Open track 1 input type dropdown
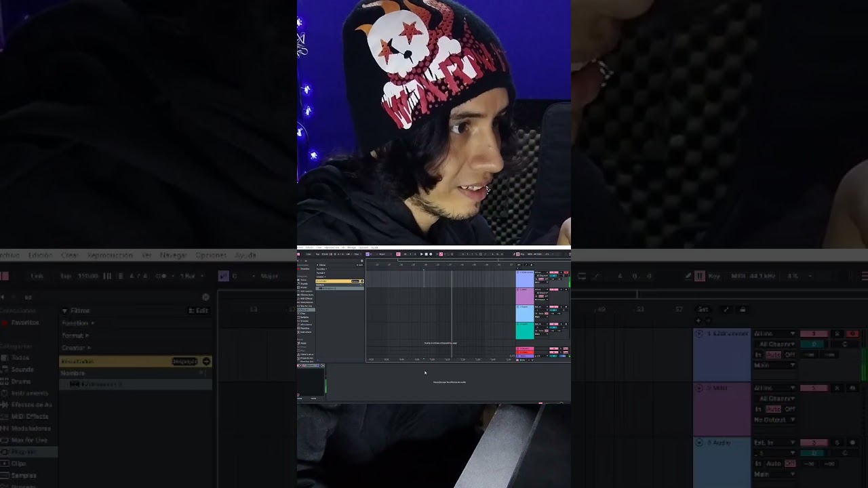The image size is (868, 488). (x=541, y=272)
